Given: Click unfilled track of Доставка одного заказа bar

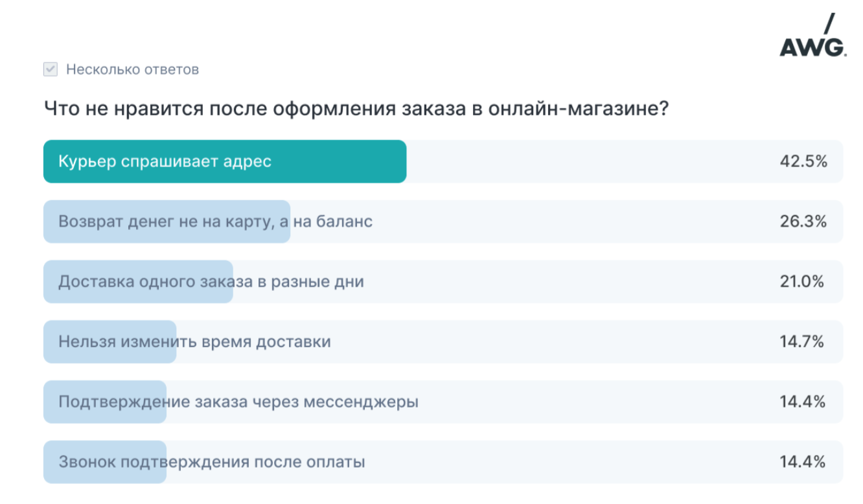Looking at the screenshot, I should (570, 282).
